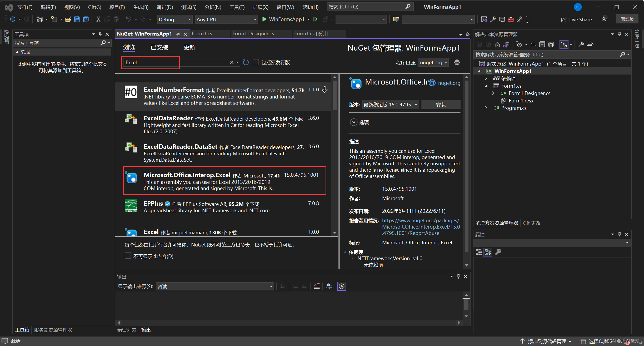Open the Git menu
Screen dimensions: 644x346
tap(94, 7)
